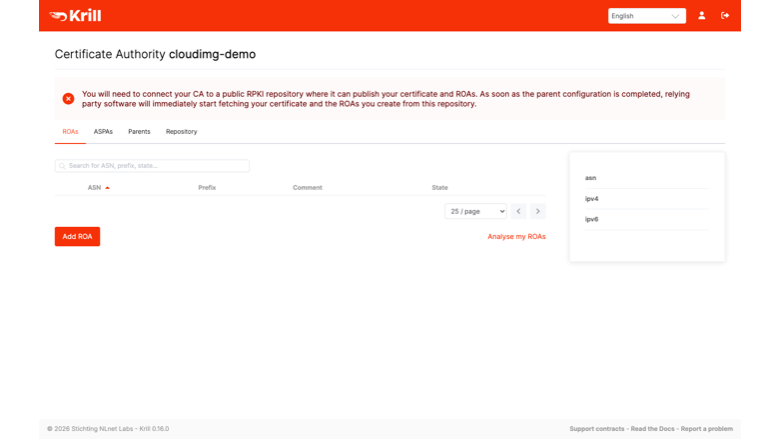Viewport: 780px width, 439px height.
Task: Click the Krill logo in header
Action: [76, 16]
